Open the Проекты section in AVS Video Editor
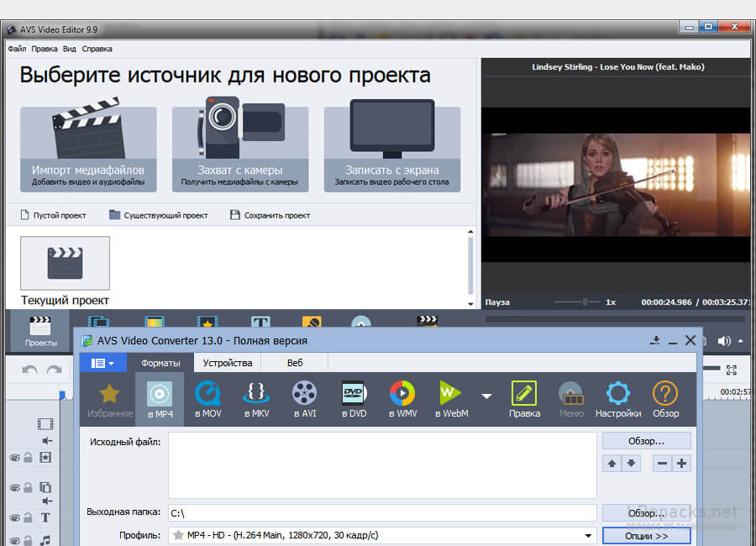This screenshot has width=756, height=546. tap(40, 330)
